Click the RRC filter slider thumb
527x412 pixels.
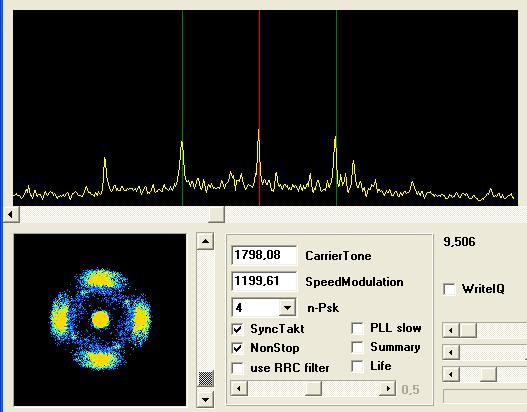313,389
